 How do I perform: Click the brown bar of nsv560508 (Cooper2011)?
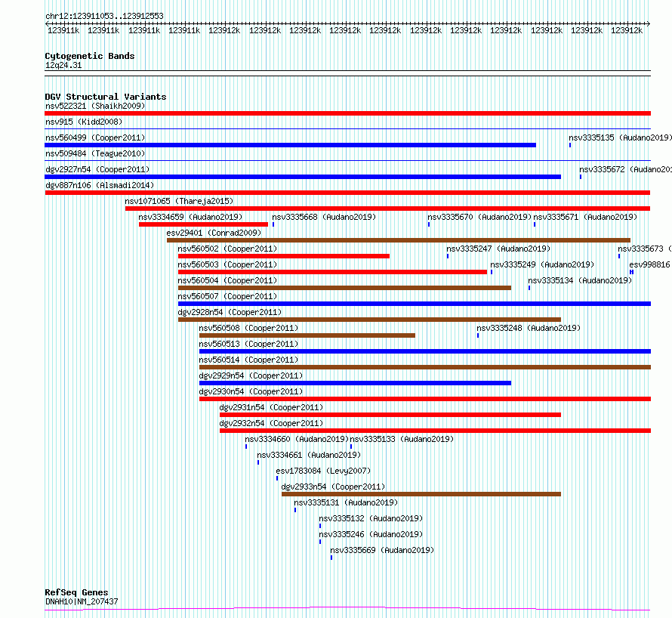tap(307, 335)
